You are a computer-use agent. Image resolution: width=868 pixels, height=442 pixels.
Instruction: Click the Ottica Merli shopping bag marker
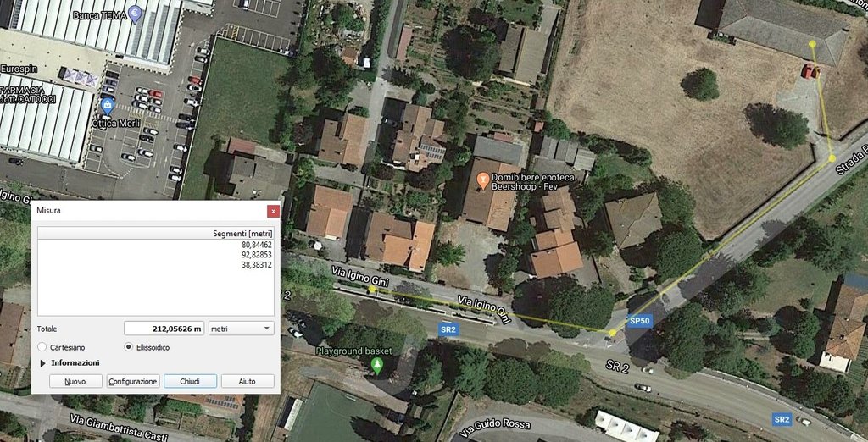pyautogui.click(x=107, y=105)
